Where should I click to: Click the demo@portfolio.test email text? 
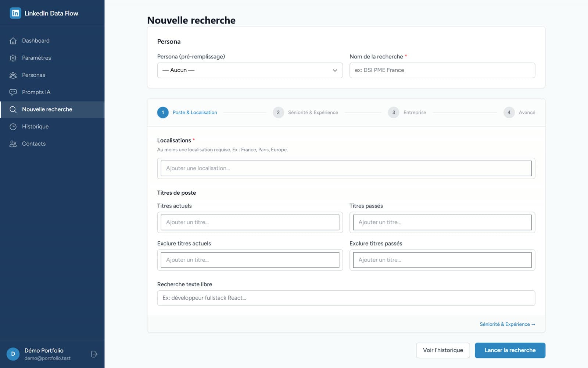click(x=47, y=358)
